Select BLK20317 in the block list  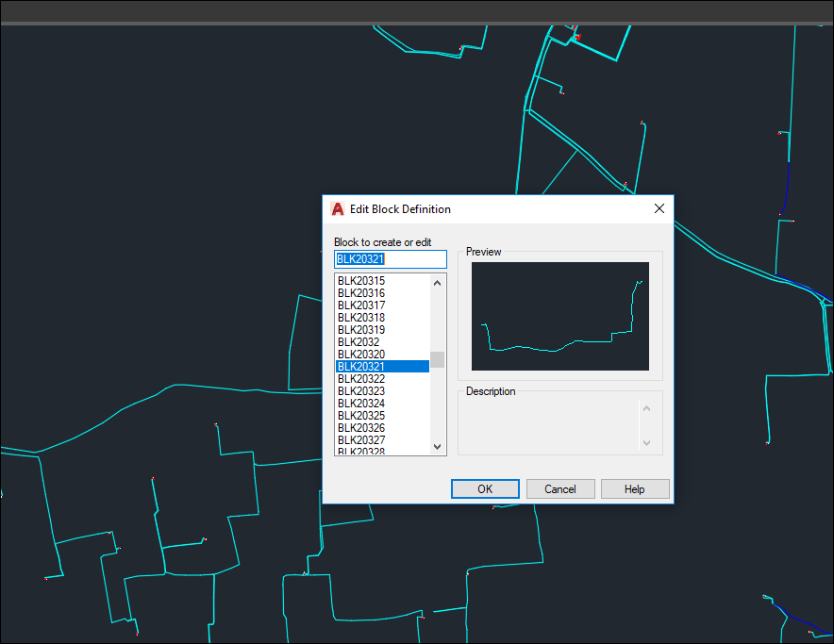coord(382,305)
